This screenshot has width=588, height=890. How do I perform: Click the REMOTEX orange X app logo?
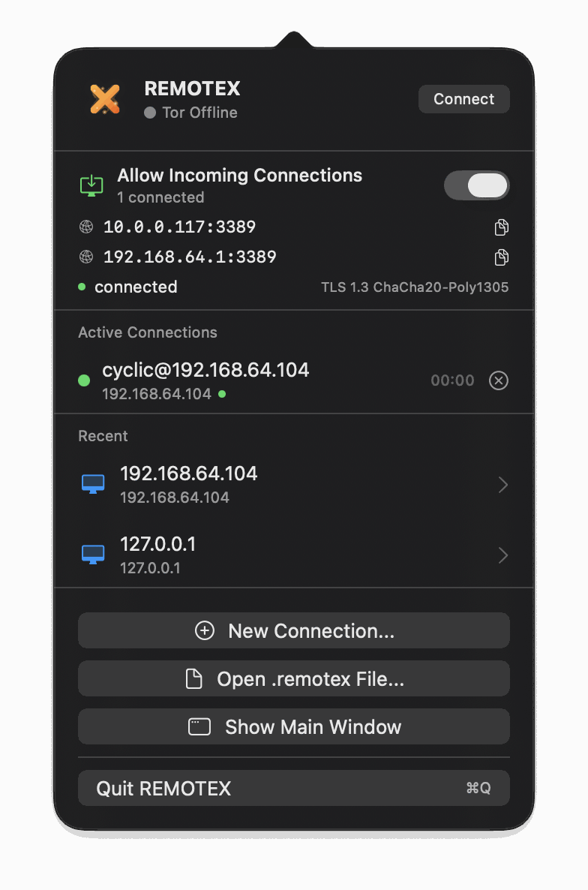(x=105, y=99)
